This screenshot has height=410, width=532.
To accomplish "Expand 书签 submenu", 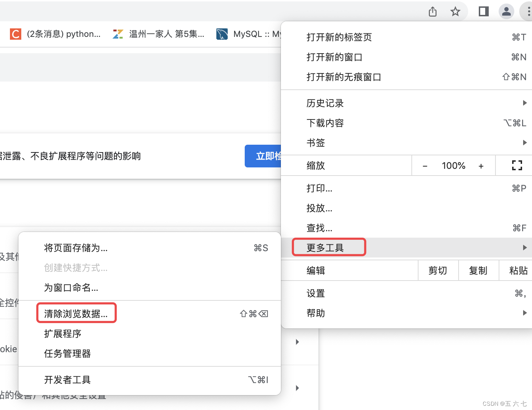I will point(406,143).
